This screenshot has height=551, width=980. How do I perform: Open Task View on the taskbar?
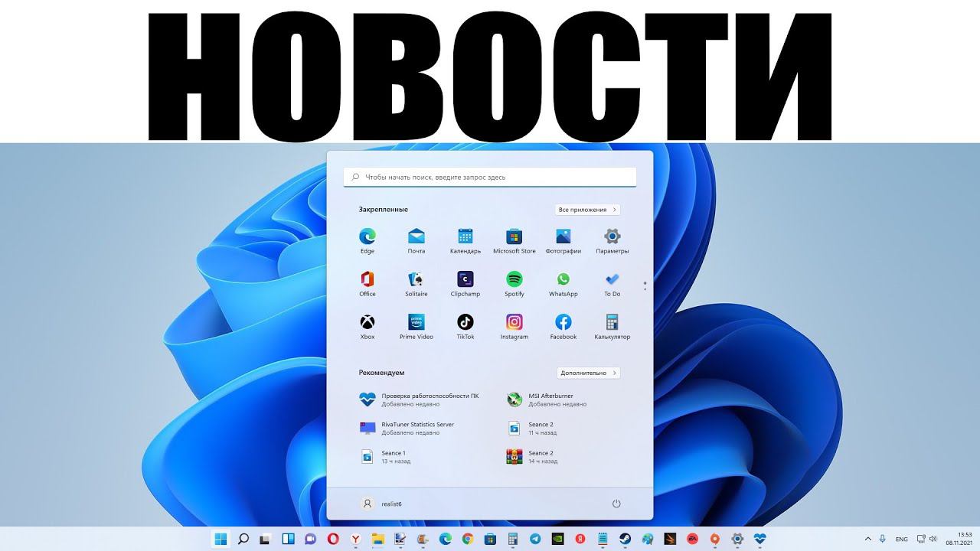click(x=266, y=539)
